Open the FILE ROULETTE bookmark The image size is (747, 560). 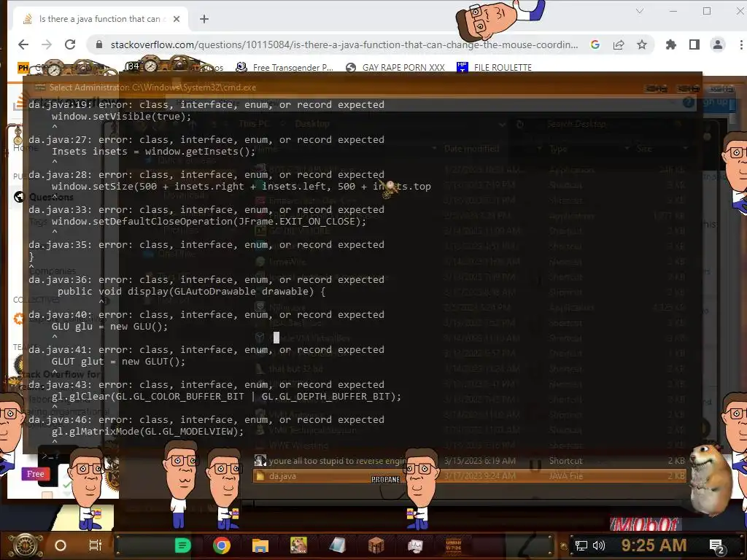click(x=494, y=68)
